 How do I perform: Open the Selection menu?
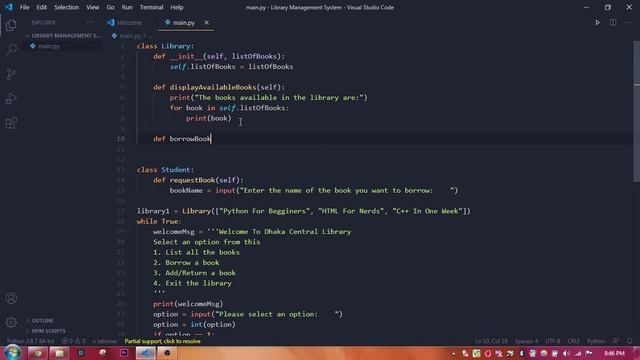(67, 7)
